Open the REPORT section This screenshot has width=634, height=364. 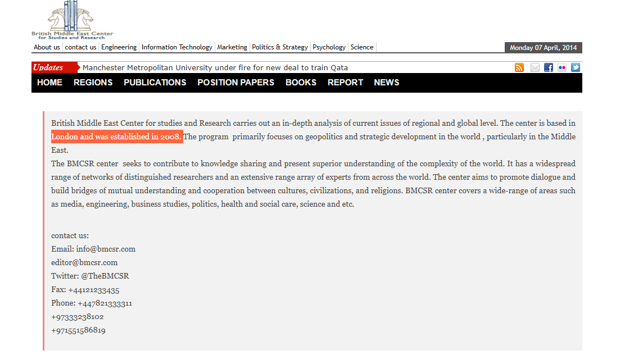tap(345, 83)
